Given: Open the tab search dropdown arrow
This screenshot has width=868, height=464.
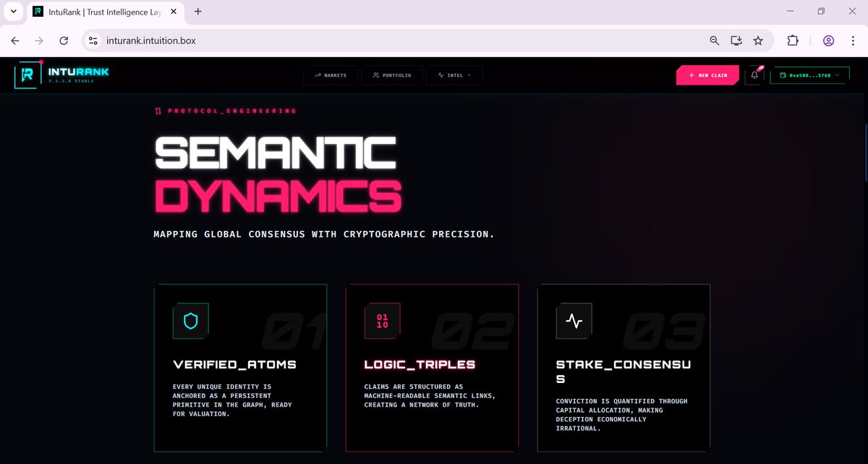Looking at the screenshot, I should (13, 12).
